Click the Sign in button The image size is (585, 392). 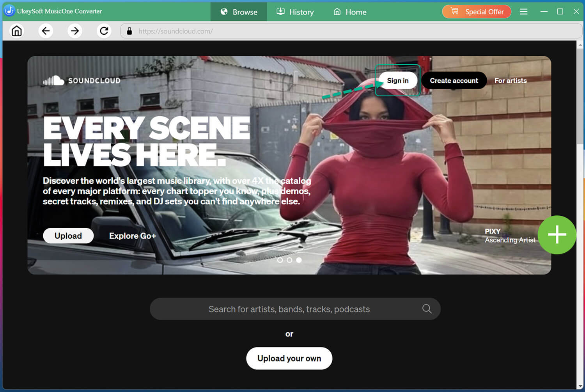(398, 80)
